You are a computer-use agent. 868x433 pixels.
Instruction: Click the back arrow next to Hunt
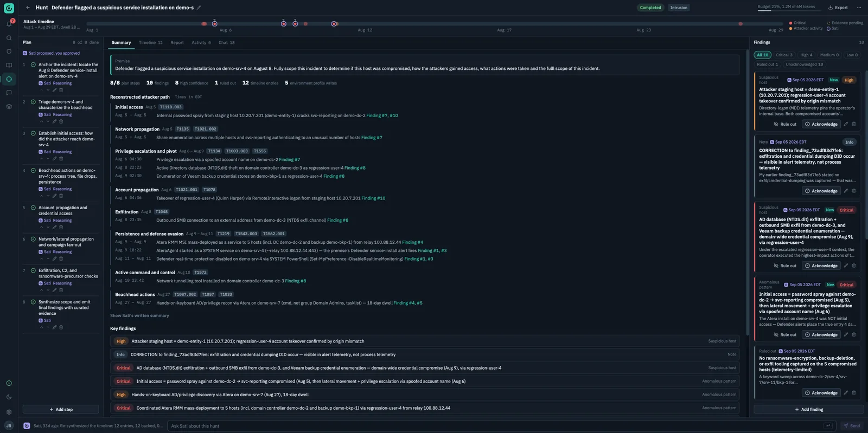point(28,8)
